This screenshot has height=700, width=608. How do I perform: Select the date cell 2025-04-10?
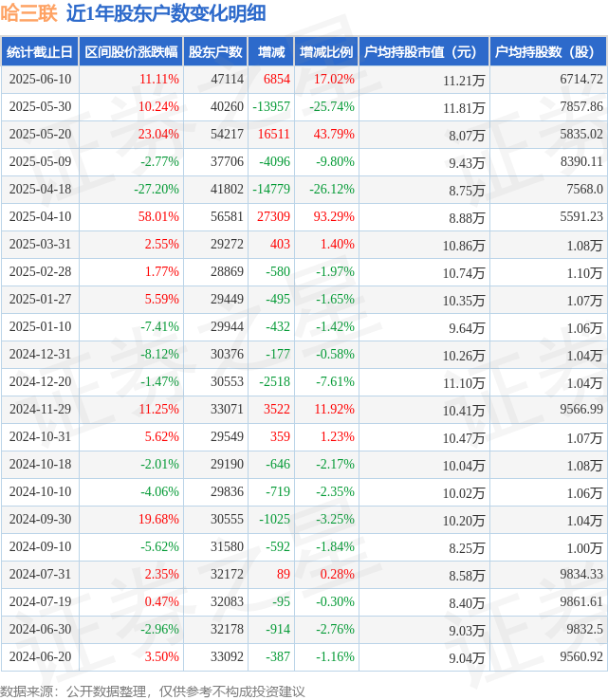click(40, 216)
